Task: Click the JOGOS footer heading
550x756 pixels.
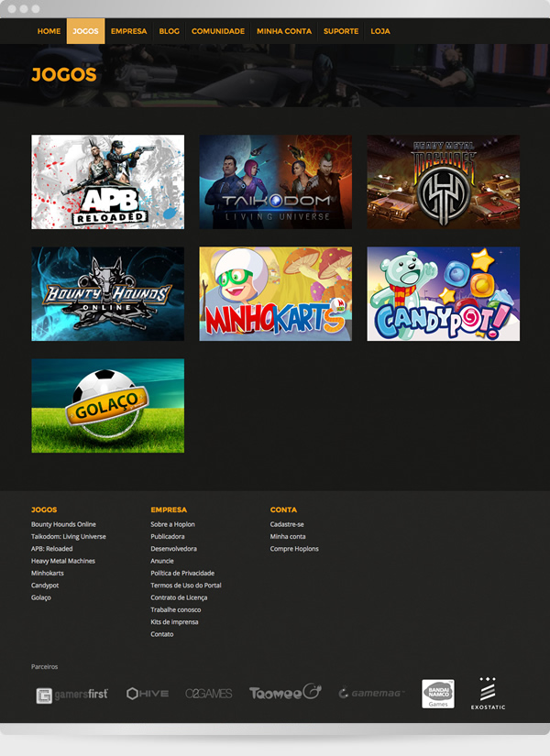Action: 44,509
